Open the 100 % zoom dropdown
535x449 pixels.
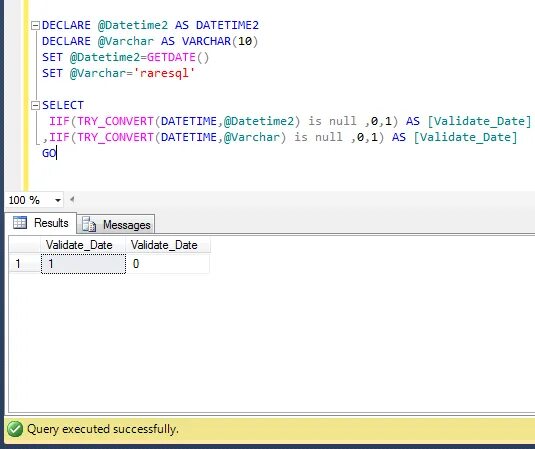coord(58,200)
